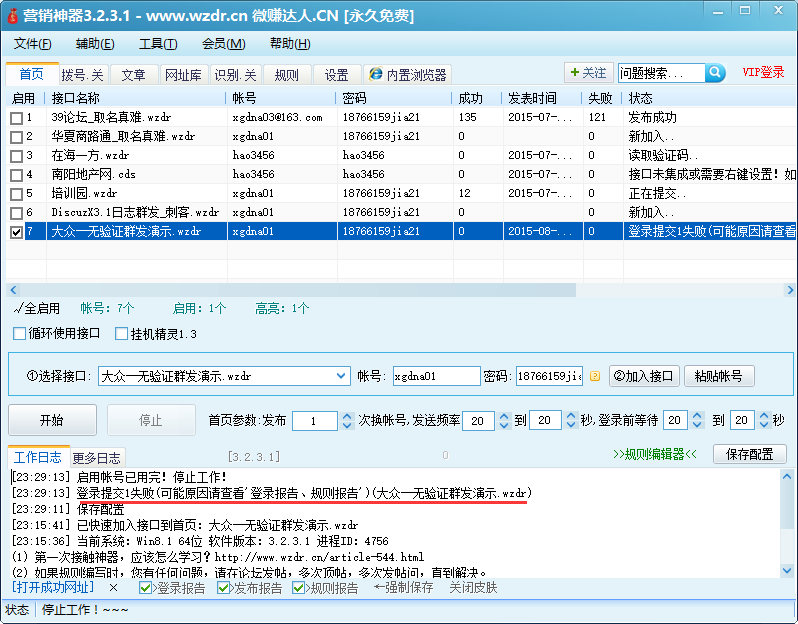Click the small yellow help icon beside password
The width and height of the screenshot is (798, 624).
point(594,376)
